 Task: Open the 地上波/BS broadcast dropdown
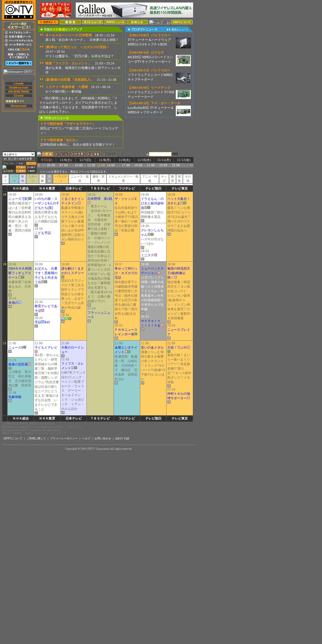[x=19, y=154]
